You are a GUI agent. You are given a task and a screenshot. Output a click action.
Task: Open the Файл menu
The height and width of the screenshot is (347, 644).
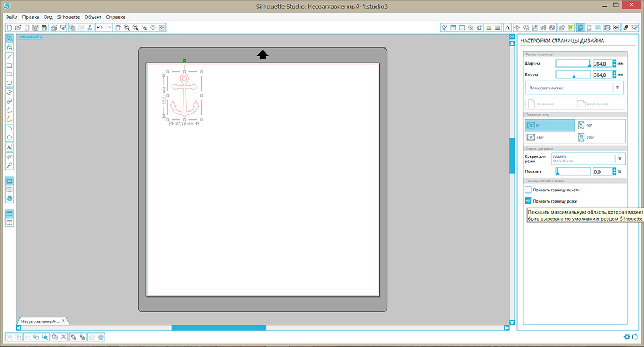(11, 17)
